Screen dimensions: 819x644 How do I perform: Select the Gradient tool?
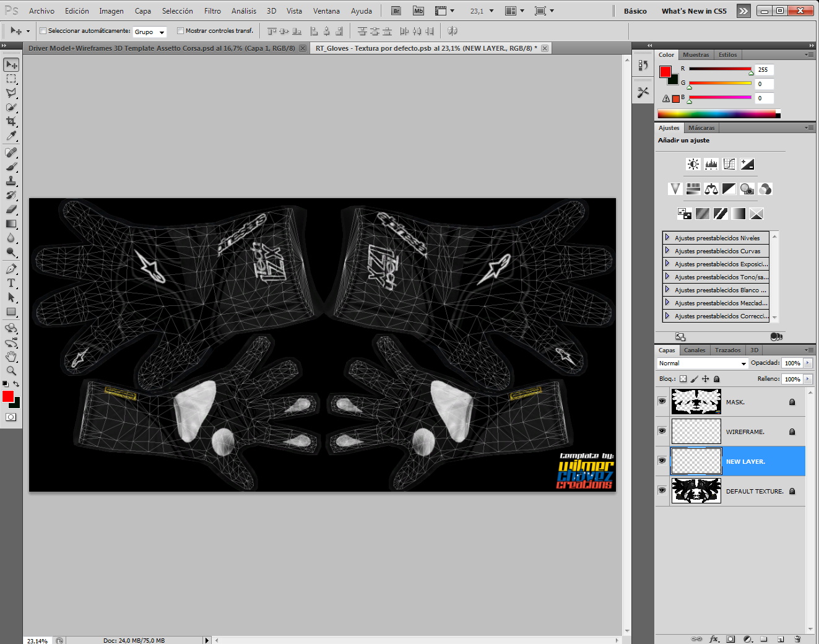[11, 224]
